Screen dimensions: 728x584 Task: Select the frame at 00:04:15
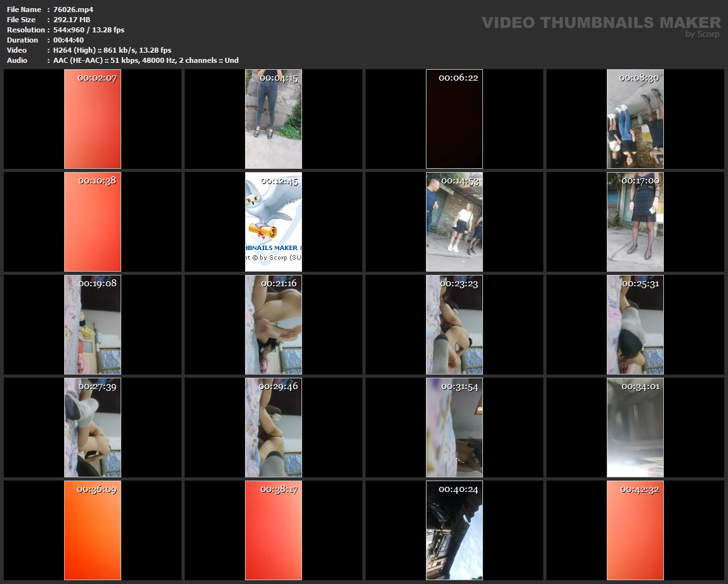(274, 119)
